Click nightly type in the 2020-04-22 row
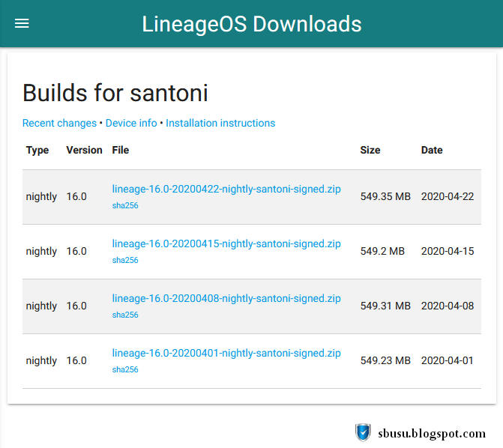Screen dimensions: 503x448 [x=41, y=197]
